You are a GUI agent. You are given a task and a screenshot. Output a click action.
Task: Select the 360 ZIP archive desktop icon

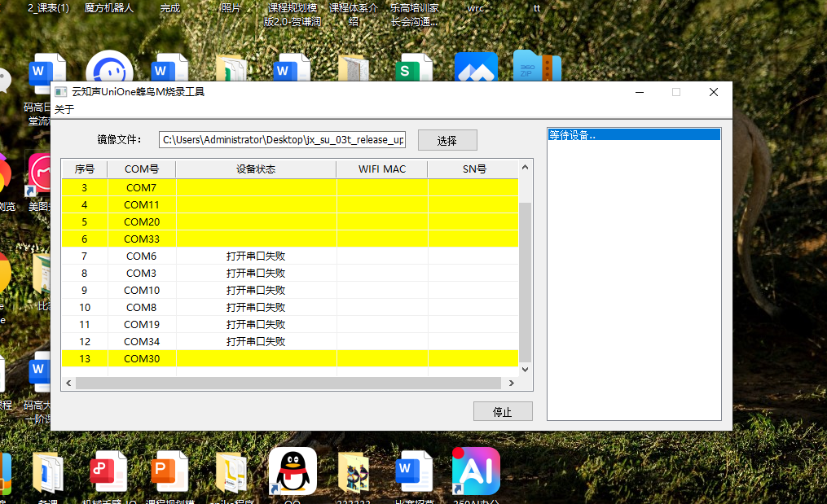pos(537,68)
